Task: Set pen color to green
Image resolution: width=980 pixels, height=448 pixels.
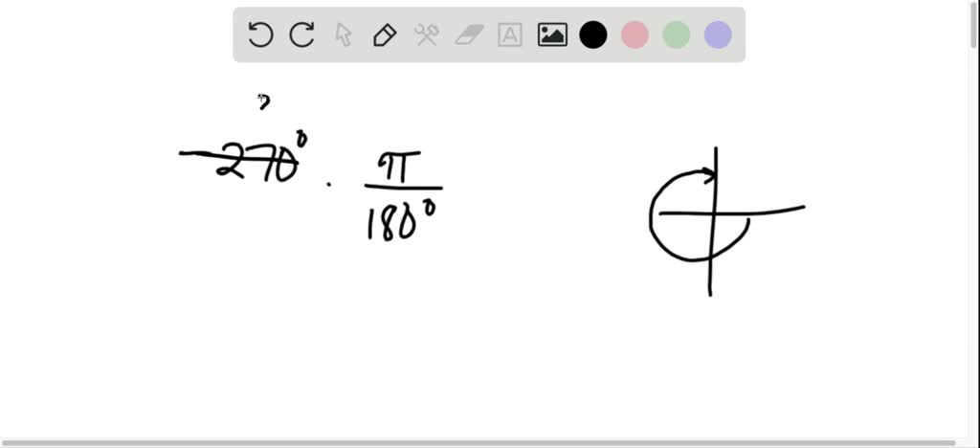Action: tap(677, 34)
